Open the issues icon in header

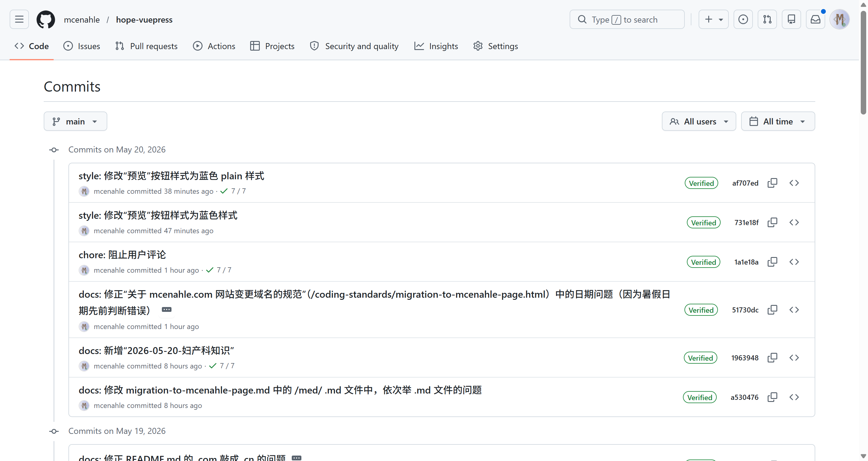[743, 19]
